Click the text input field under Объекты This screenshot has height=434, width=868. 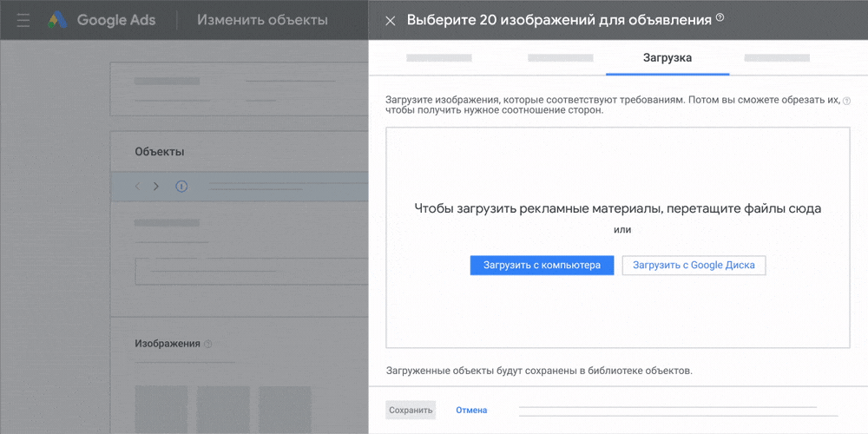point(252,271)
